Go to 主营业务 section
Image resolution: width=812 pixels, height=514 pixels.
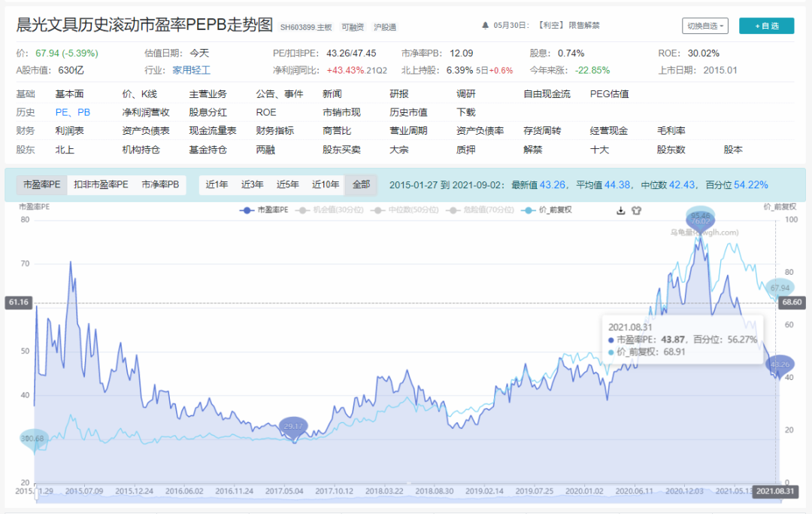tap(208, 94)
